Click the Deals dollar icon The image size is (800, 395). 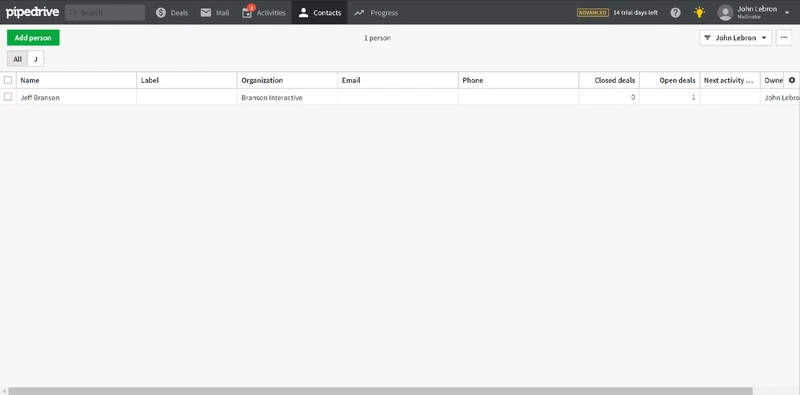click(x=161, y=13)
